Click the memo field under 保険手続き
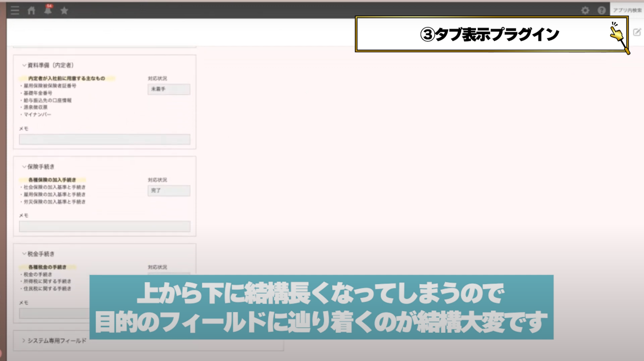Image resolution: width=644 pixels, height=361 pixels. point(105,226)
